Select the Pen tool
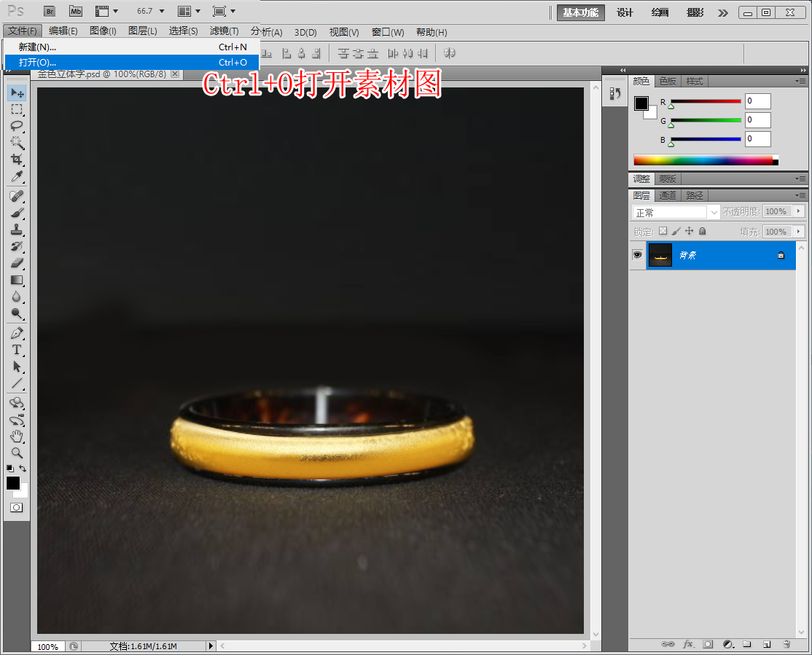 click(17, 333)
